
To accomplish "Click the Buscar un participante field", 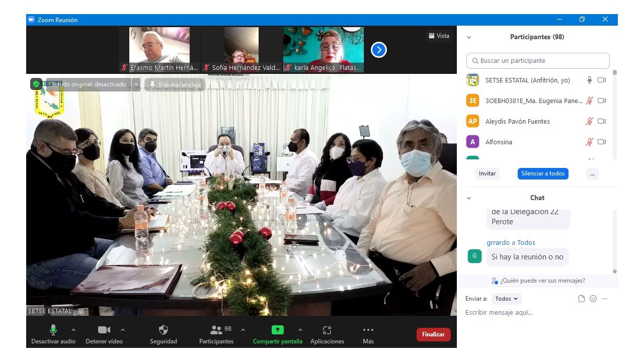I will [x=538, y=61].
